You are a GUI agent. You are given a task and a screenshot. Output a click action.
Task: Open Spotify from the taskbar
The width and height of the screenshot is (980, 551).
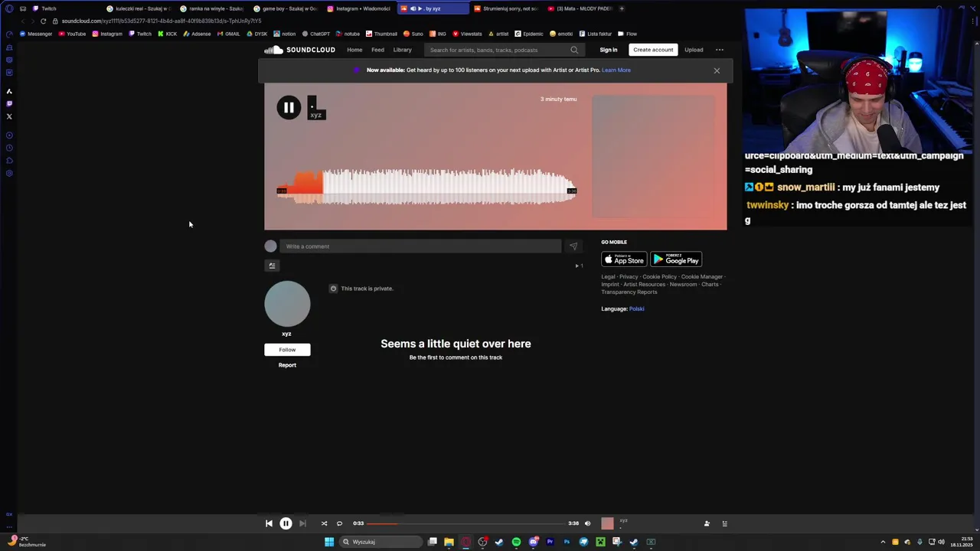516,542
